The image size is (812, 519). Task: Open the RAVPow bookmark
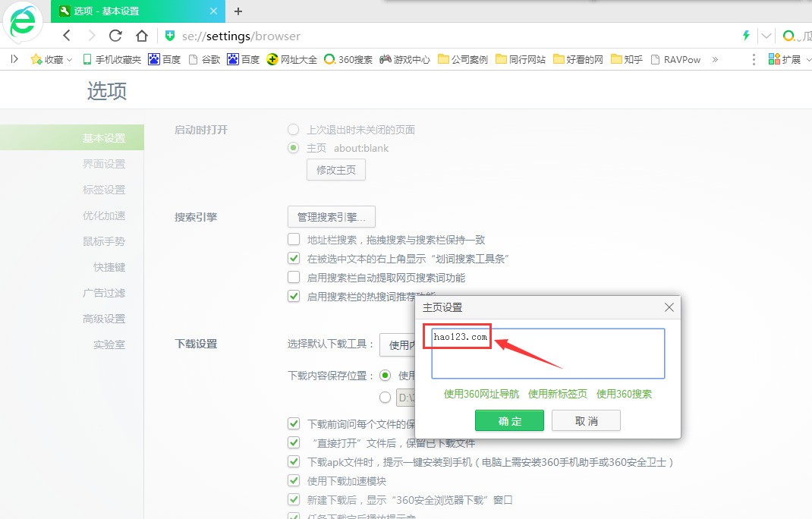(x=675, y=60)
